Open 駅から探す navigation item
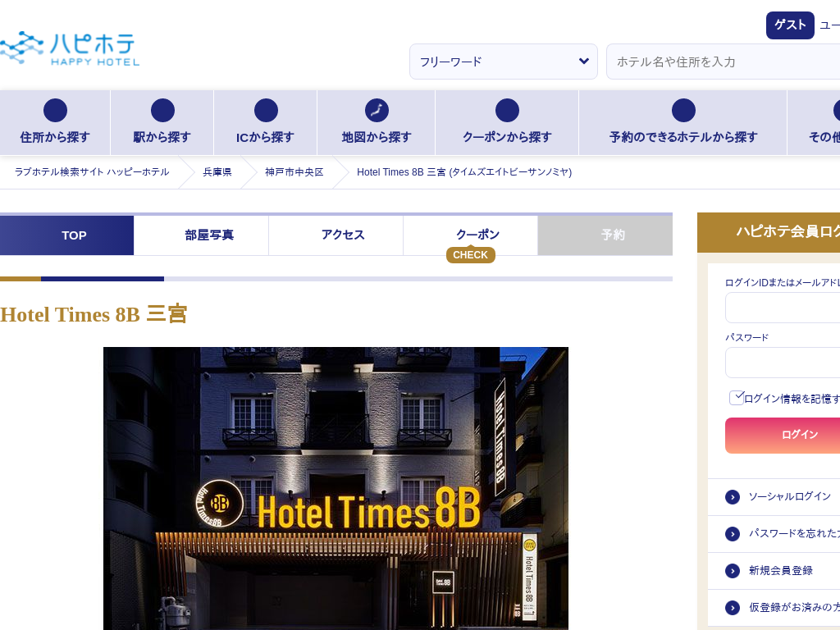The image size is (840, 630). click(162, 123)
